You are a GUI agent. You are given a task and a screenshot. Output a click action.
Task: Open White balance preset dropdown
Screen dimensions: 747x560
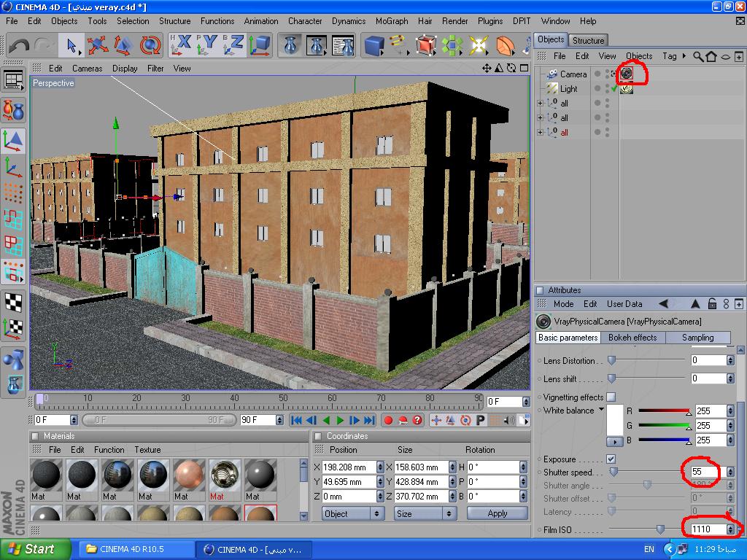click(601, 410)
